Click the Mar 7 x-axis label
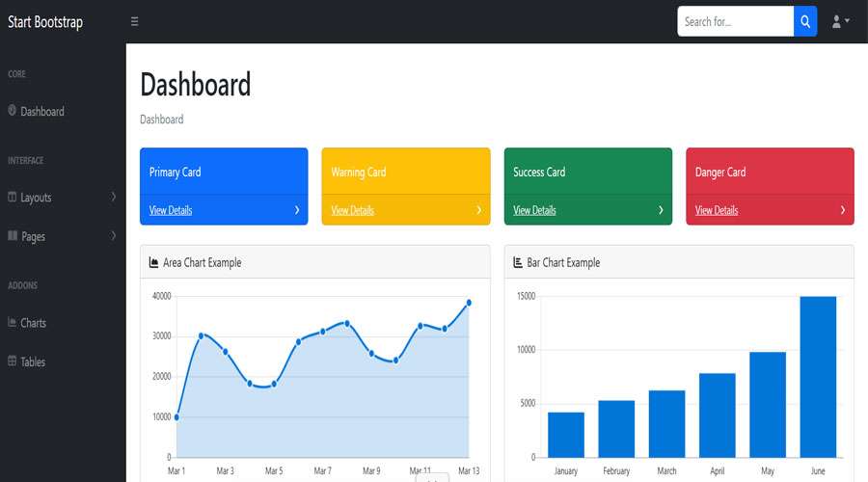 pos(323,471)
